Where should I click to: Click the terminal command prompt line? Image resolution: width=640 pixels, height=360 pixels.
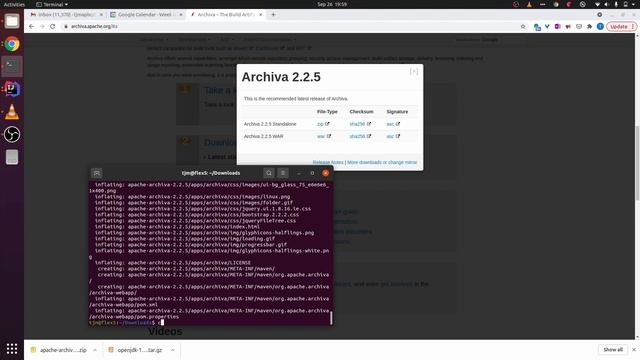(x=209, y=322)
